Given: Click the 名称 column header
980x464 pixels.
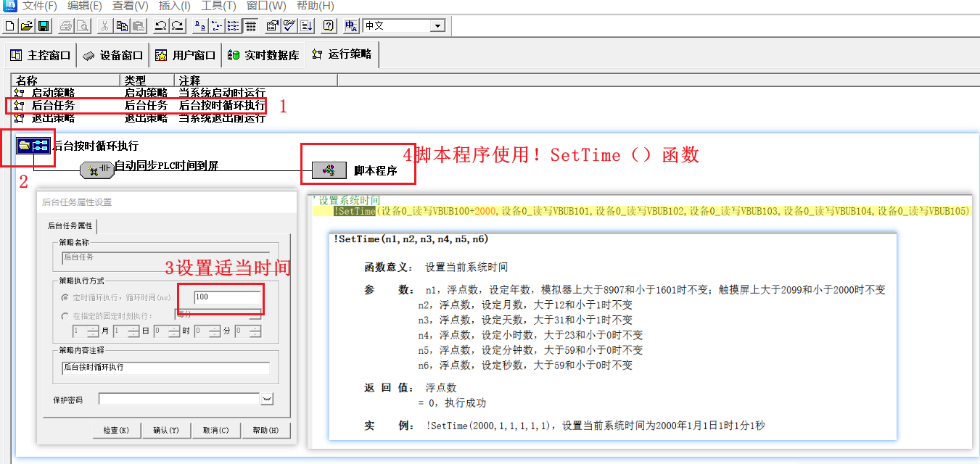Looking at the screenshot, I should [65, 80].
